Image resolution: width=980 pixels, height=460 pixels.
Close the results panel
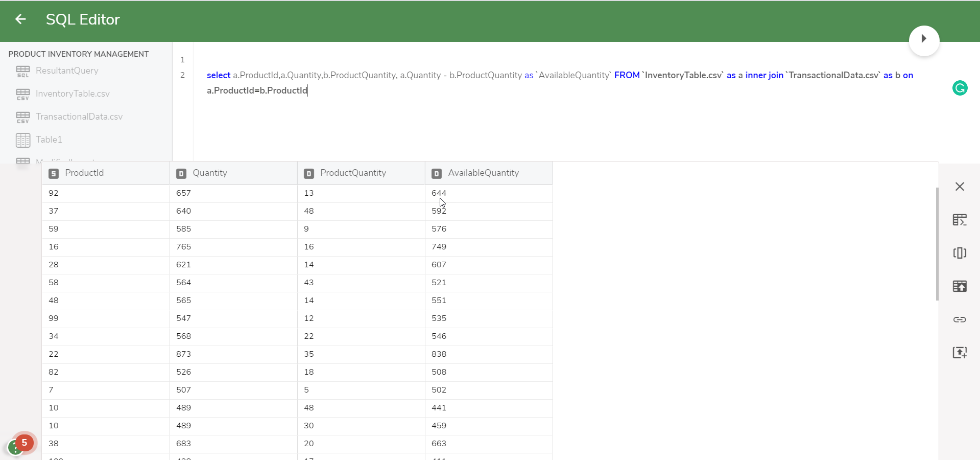(960, 187)
